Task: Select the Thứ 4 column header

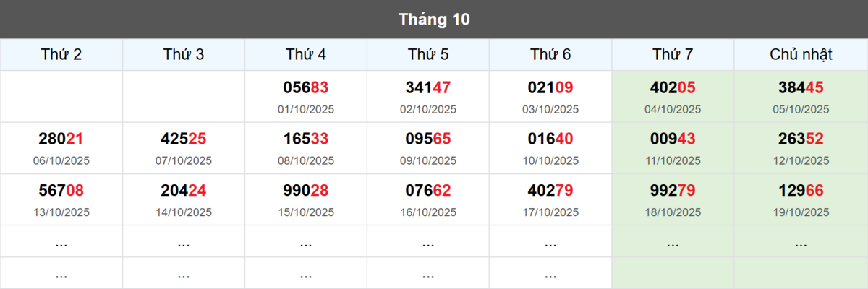Action: 305,54
